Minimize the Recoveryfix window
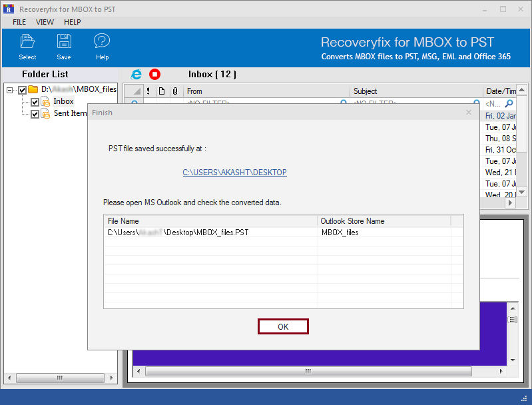532x405 pixels. (x=485, y=9)
